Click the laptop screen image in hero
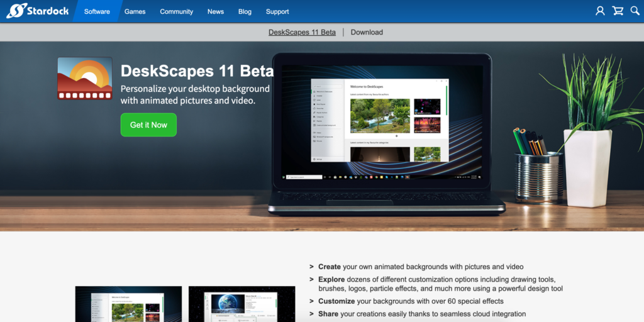 383,121
